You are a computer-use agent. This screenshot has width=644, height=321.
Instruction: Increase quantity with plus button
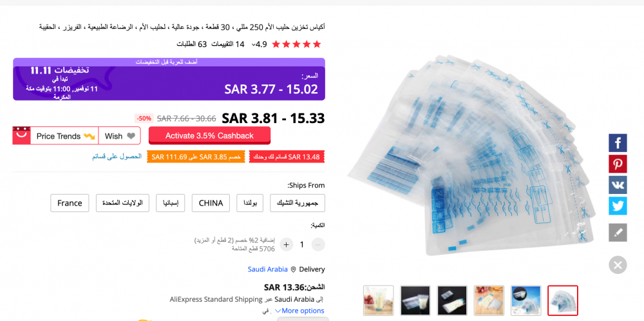click(x=287, y=245)
